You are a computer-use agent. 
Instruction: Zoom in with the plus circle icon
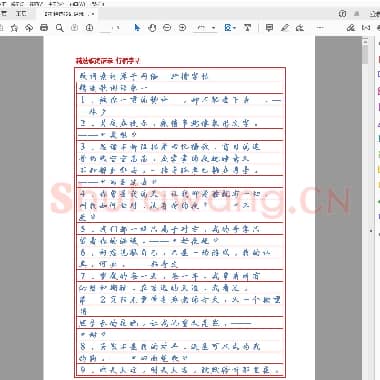(182, 28)
